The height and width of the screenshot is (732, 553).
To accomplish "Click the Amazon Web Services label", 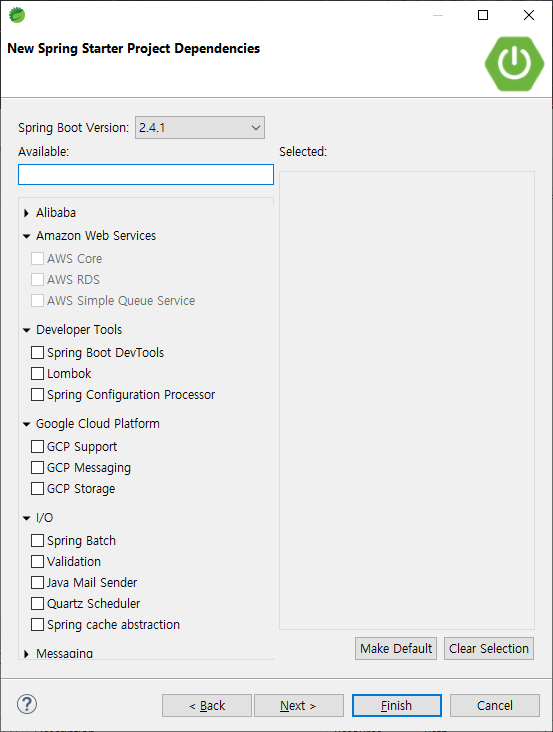I will 96,236.
